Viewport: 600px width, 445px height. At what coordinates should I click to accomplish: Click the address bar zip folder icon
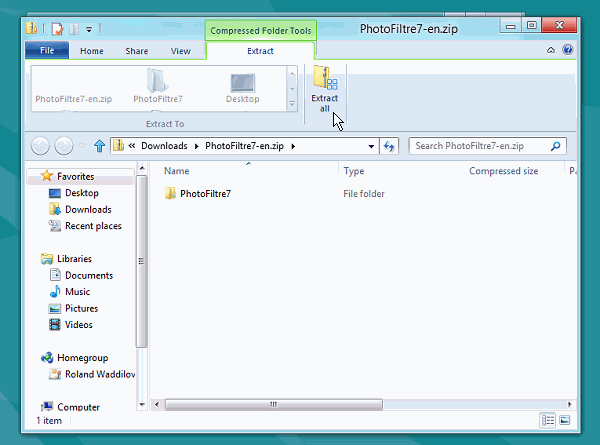[x=119, y=146]
